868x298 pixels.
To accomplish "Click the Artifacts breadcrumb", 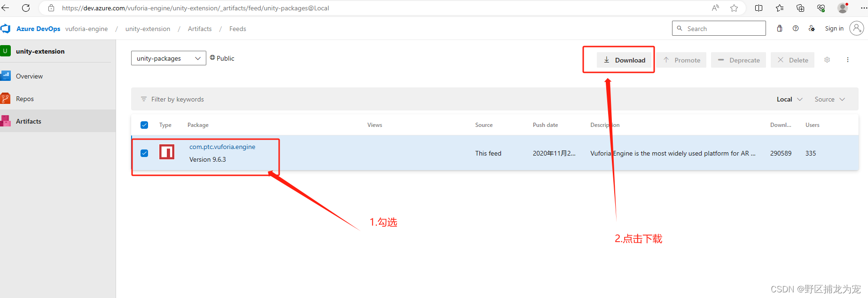I will point(200,29).
